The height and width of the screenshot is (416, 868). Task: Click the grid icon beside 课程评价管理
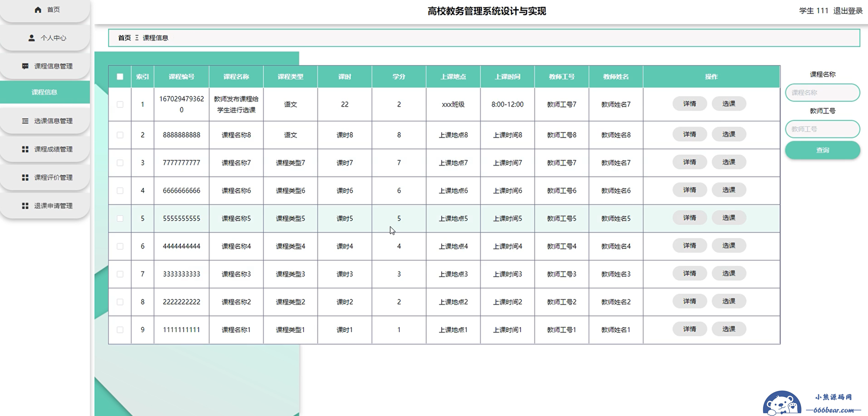(25, 177)
